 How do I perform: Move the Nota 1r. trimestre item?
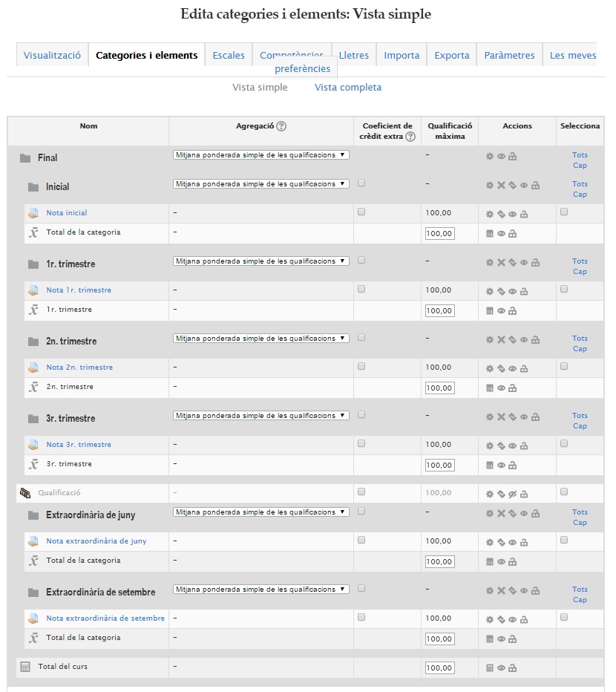click(x=501, y=292)
